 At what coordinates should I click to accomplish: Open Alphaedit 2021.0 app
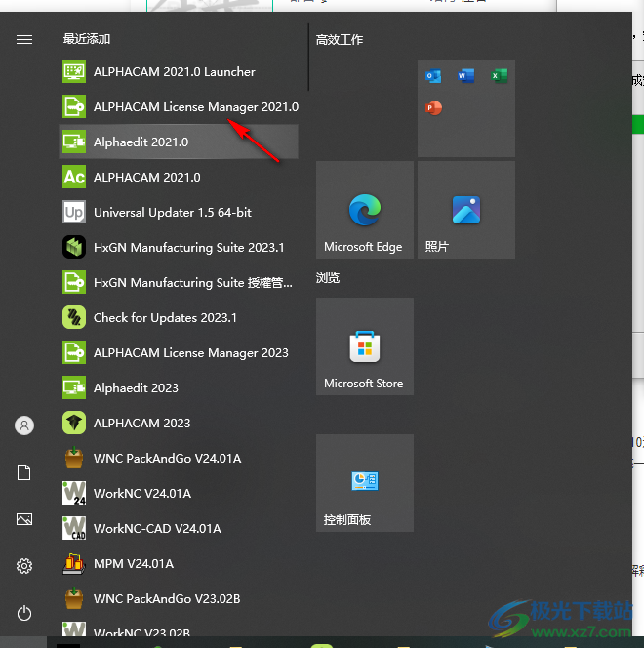(141, 142)
